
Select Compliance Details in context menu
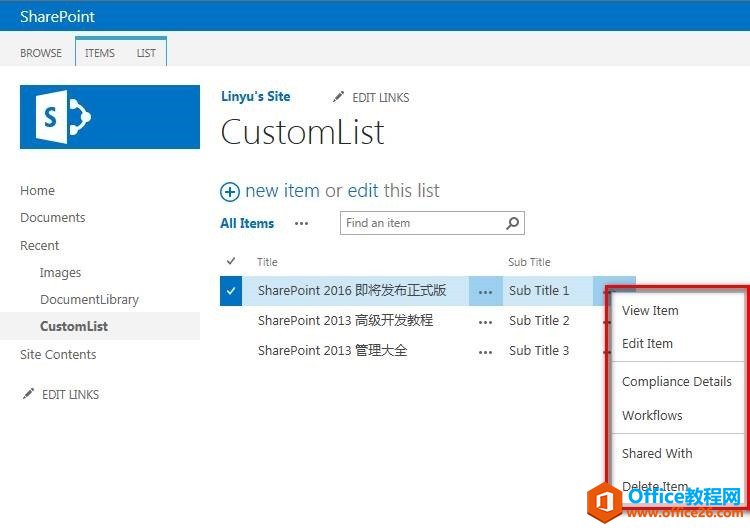click(x=676, y=381)
